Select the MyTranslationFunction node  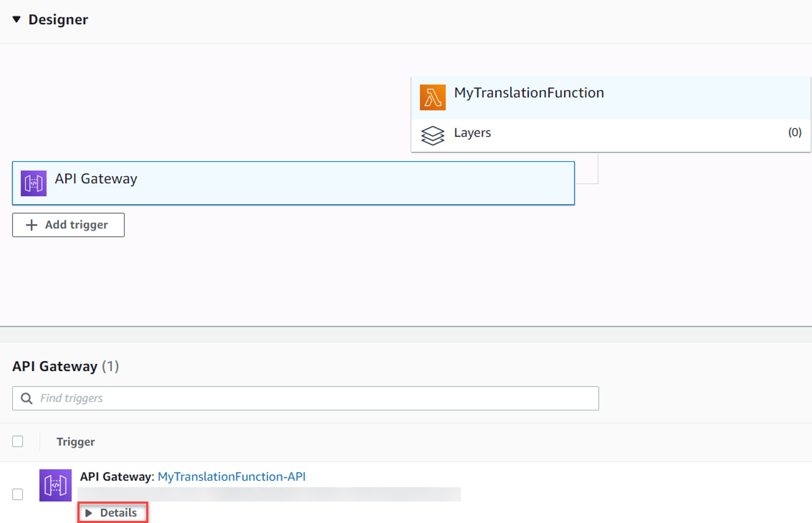(x=611, y=98)
